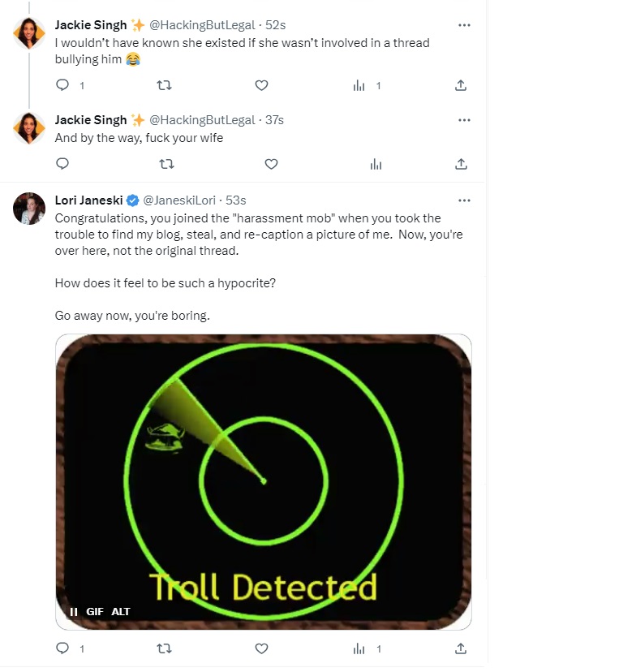Open more options on the 37s Jackie Singh tweet

(x=464, y=120)
